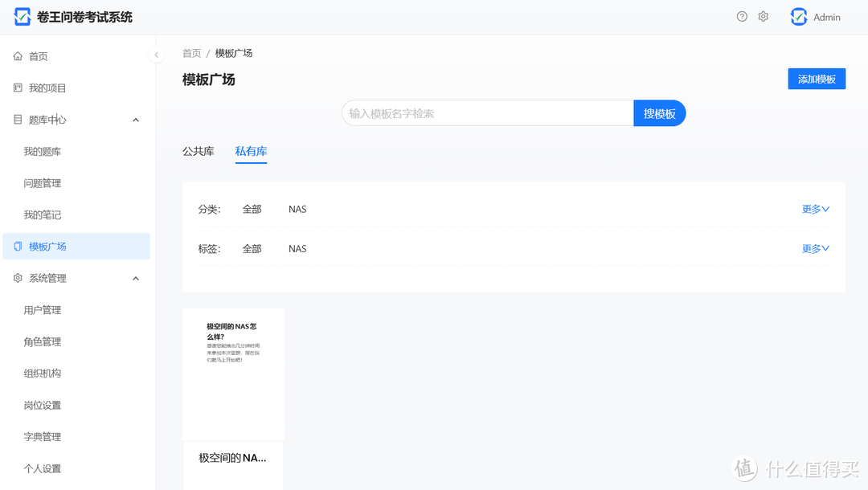
Task: Open the 卷王 logo icon top-left
Action: tap(22, 16)
